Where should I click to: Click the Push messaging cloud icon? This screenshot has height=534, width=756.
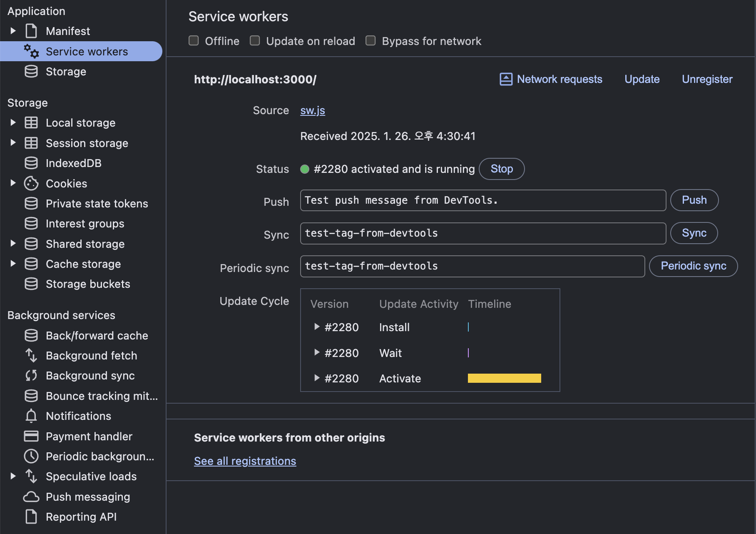[x=31, y=497]
